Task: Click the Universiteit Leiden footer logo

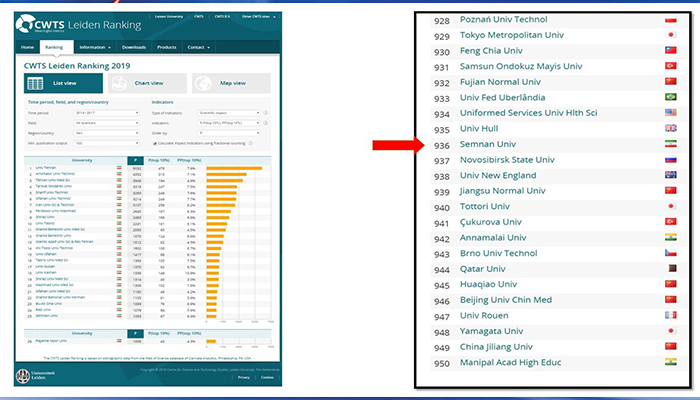Action: click(36, 375)
